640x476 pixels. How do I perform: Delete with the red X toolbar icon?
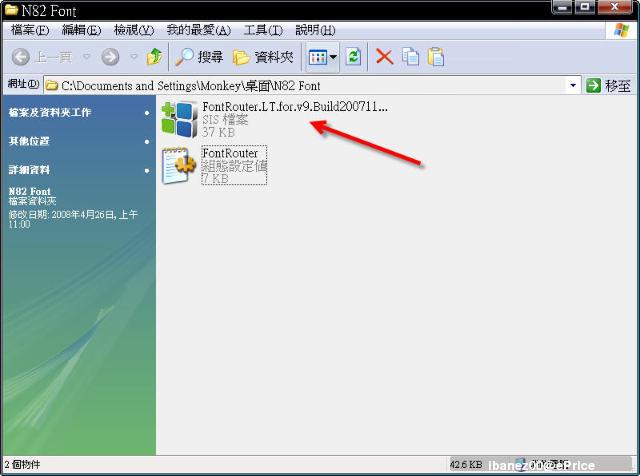point(384,57)
